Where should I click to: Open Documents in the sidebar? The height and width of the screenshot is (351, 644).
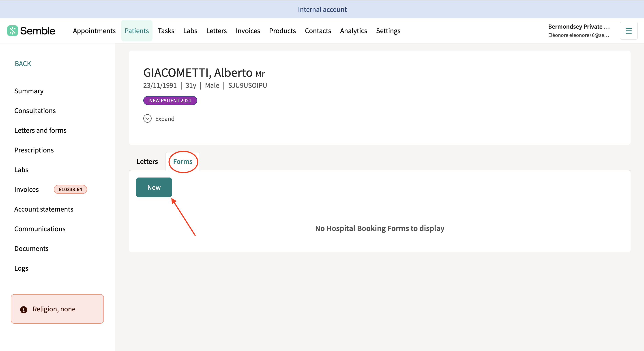(x=32, y=249)
